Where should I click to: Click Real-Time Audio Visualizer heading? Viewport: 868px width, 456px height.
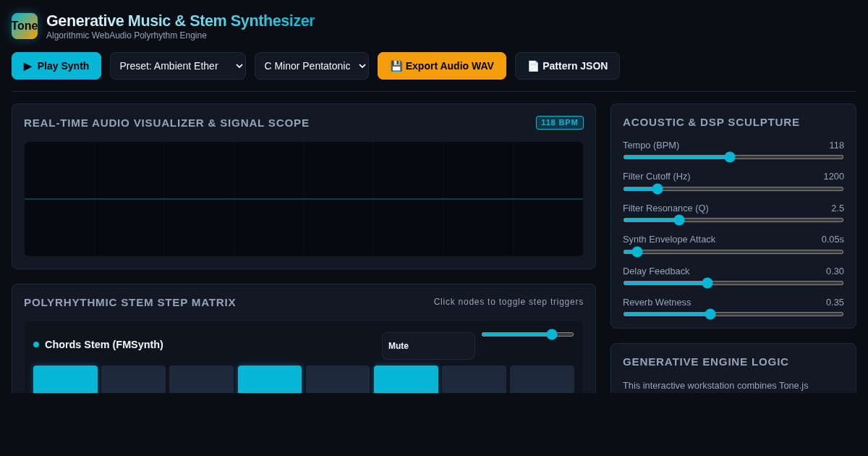click(166, 122)
